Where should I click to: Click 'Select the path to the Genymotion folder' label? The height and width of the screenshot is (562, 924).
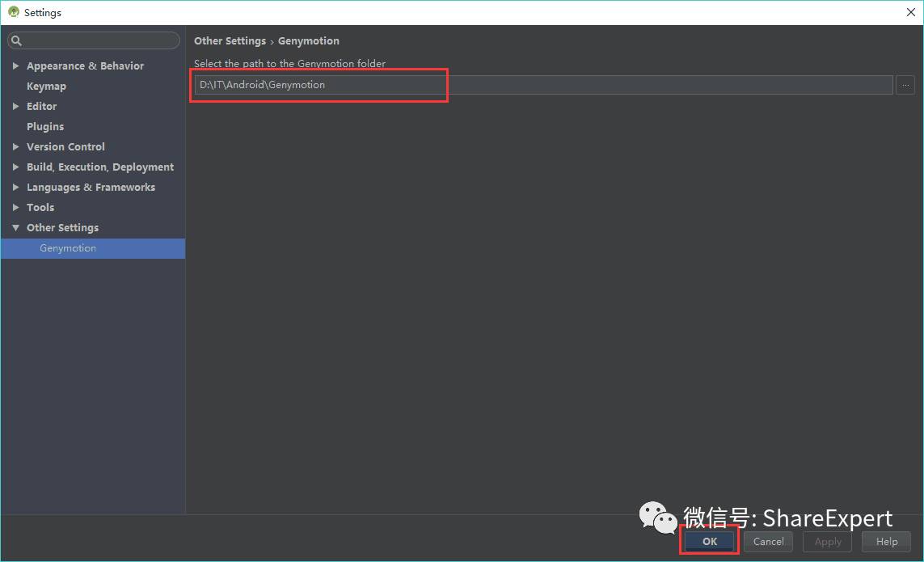pos(289,63)
